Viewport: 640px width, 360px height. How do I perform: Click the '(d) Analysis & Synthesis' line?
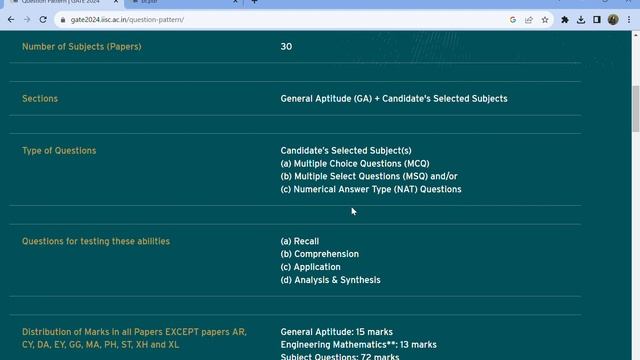(330, 280)
